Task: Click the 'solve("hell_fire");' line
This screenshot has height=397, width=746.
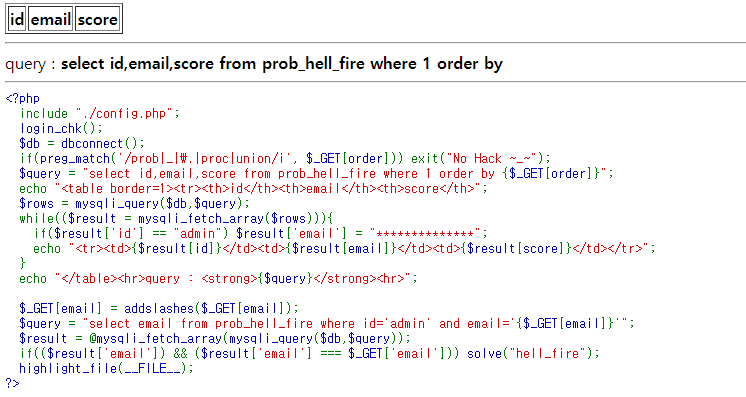Action: point(309,354)
